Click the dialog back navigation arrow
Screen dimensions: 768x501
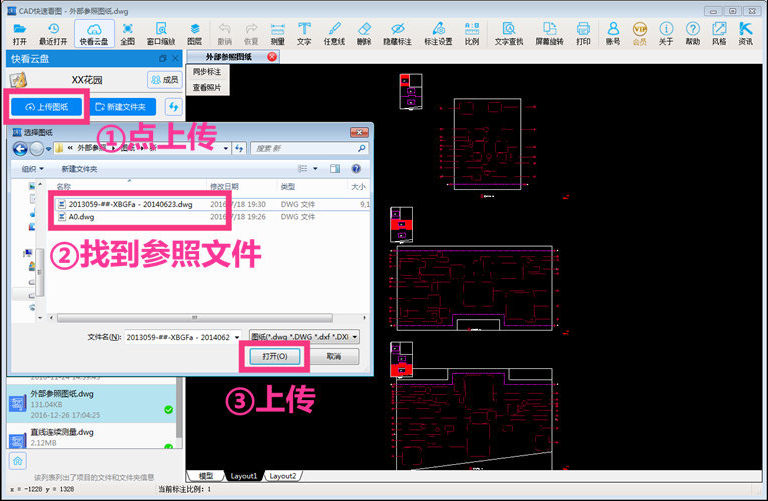[20, 148]
